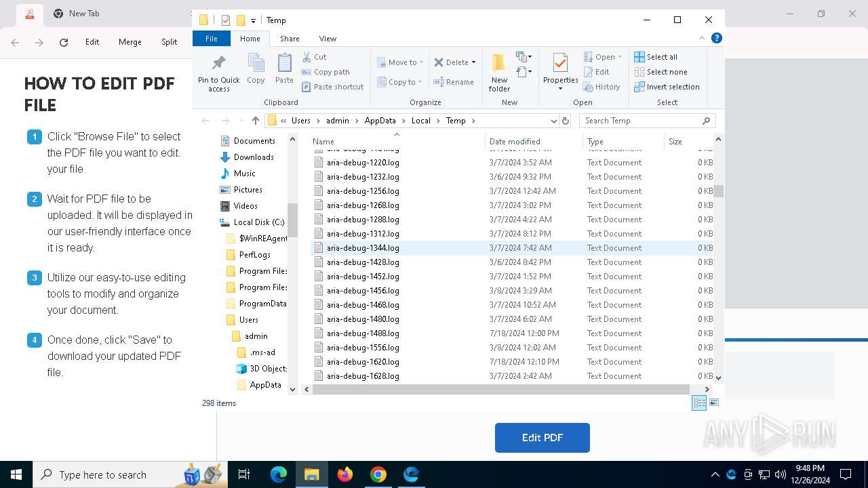The image size is (868, 488).
Task: Click the Copy ribbon icon
Action: pos(256,69)
